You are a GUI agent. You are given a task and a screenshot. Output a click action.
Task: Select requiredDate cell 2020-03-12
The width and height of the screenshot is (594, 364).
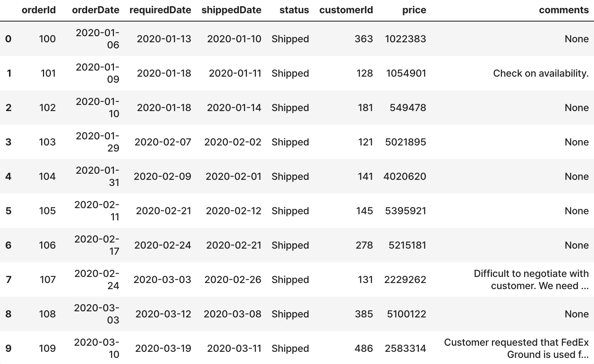tap(163, 314)
